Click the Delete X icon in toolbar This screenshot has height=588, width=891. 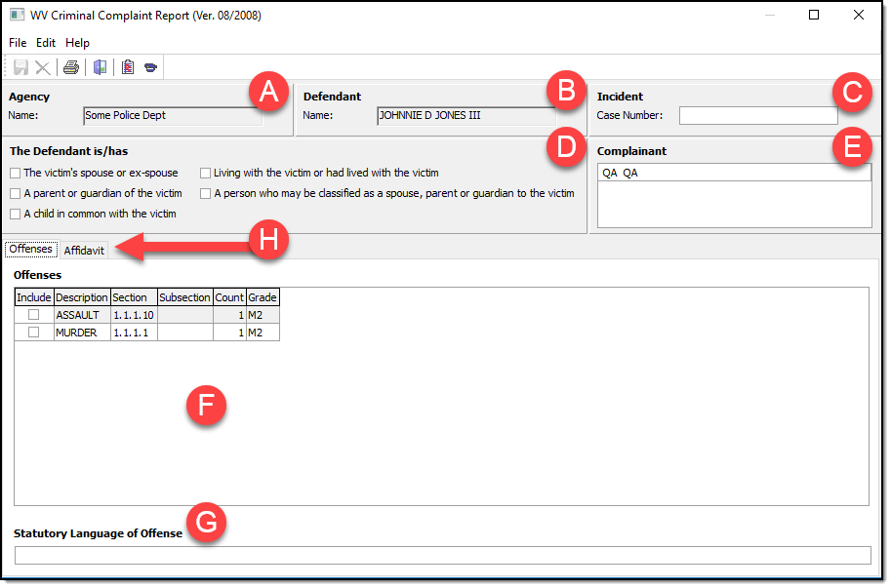tap(43, 67)
